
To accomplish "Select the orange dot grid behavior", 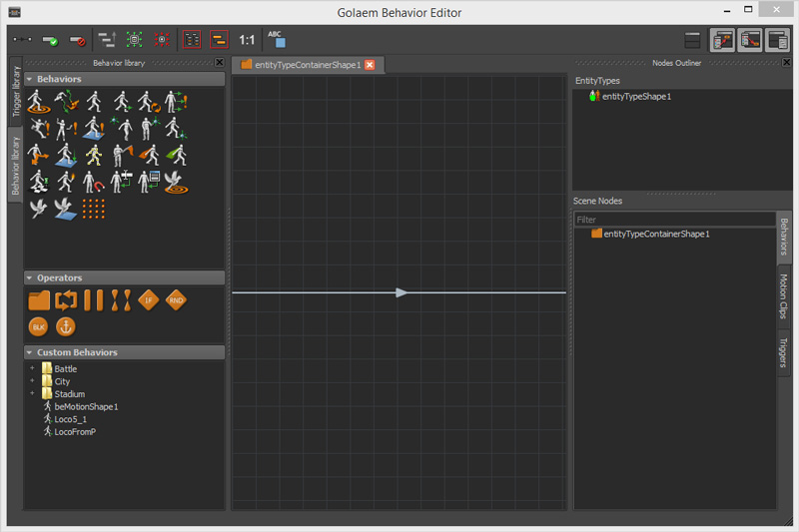I will pyautogui.click(x=94, y=209).
